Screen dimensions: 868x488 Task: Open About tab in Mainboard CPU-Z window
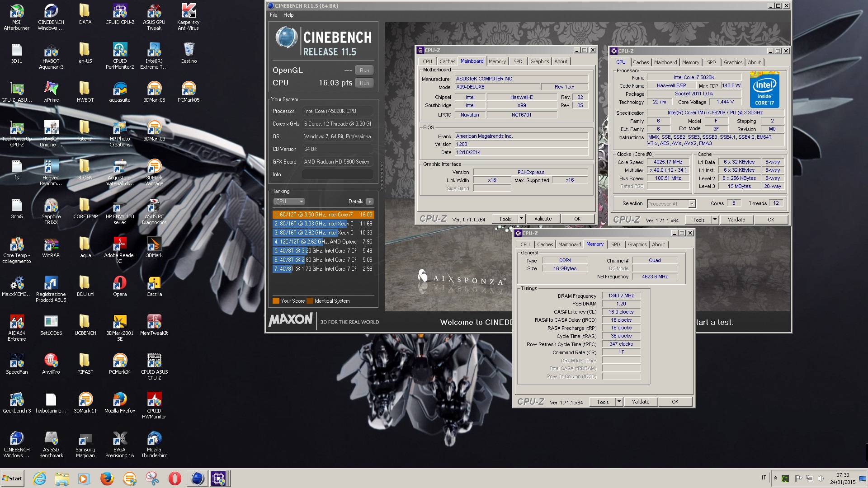pos(561,61)
